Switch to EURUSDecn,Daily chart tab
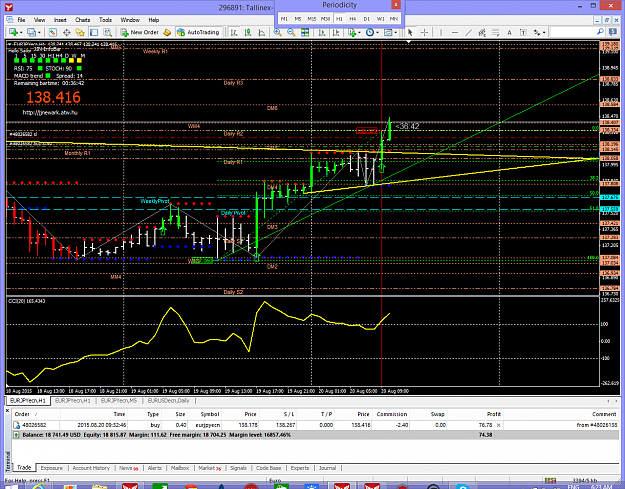This screenshot has height=489, width=625. [169, 401]
